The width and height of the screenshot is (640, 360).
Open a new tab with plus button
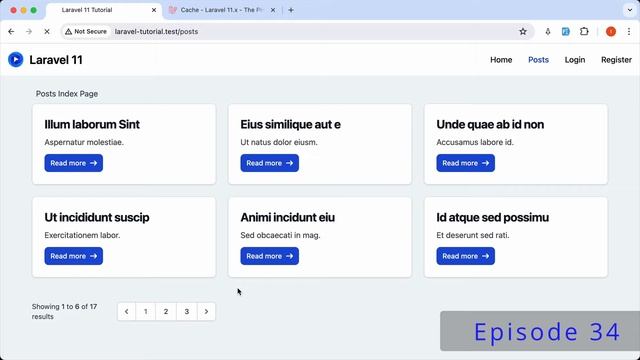pos(291,10)
